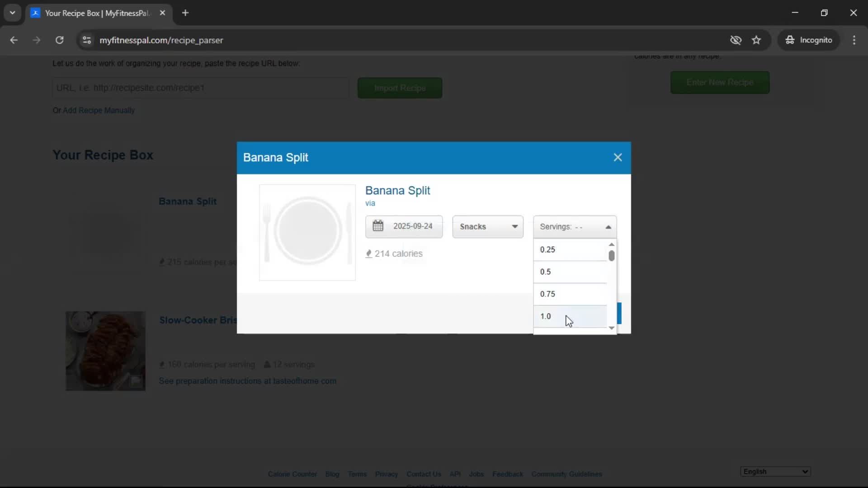Go forward in browser history

coord(37,40)
